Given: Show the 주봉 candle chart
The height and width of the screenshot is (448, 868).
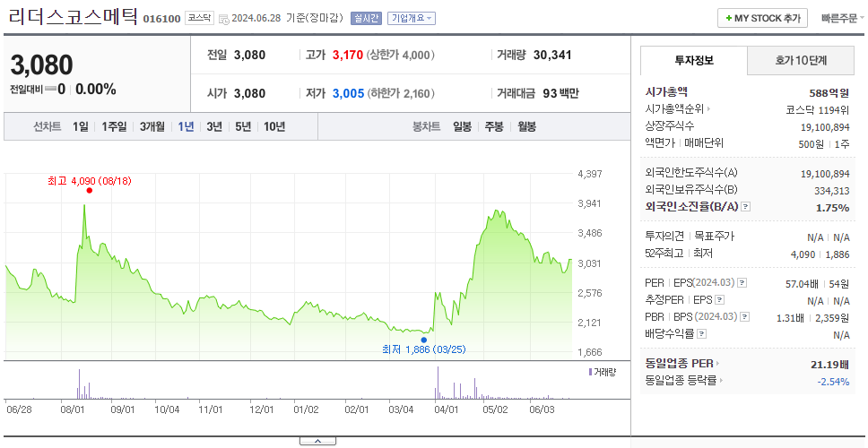Looking at the screenshot, I should [x=494, y=126].
